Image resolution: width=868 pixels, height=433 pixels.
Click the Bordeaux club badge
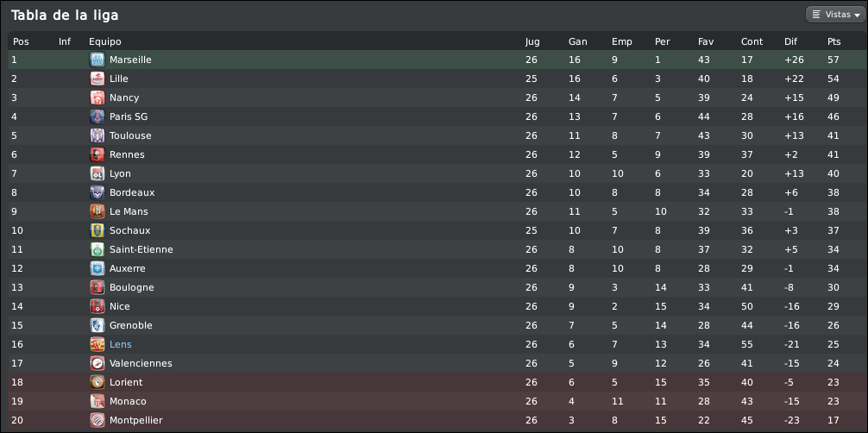(97, 192)
